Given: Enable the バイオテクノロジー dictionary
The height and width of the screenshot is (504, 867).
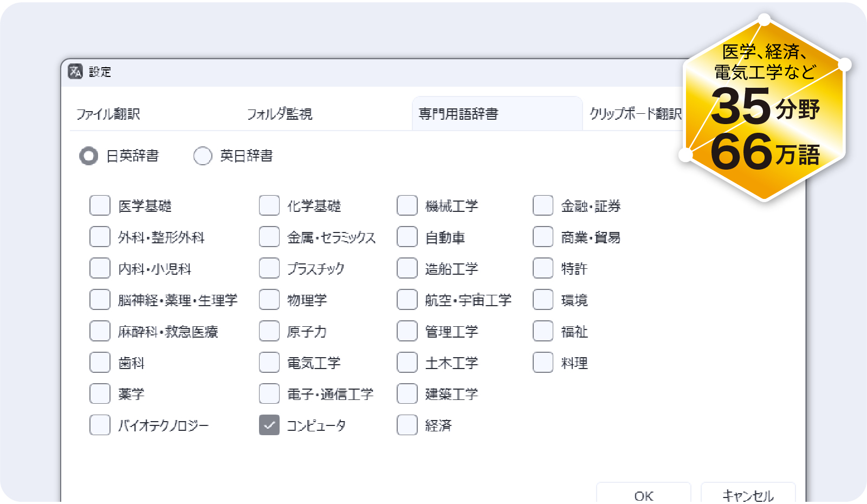Looking at the screenshot, I should coord(99,425).
